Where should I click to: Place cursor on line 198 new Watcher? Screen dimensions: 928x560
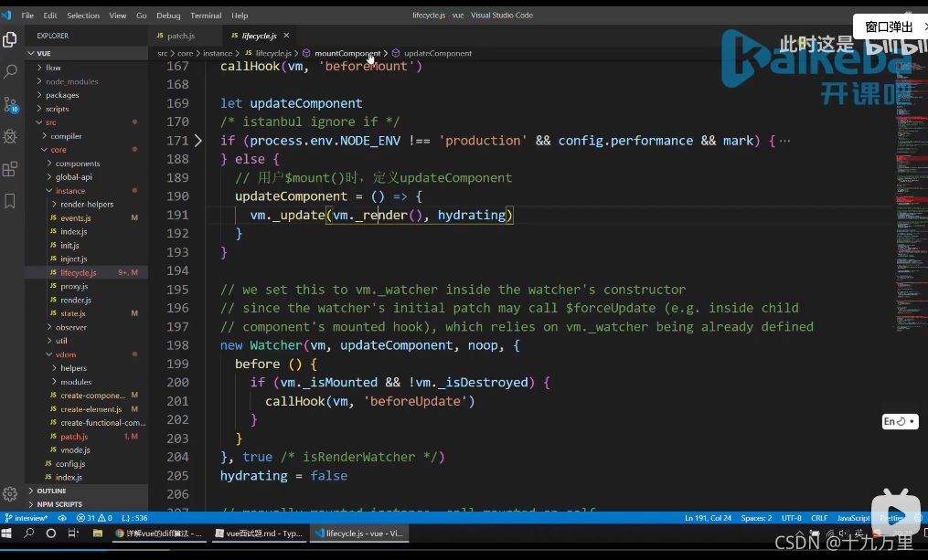pyautogui.click(x=370, y=345)
